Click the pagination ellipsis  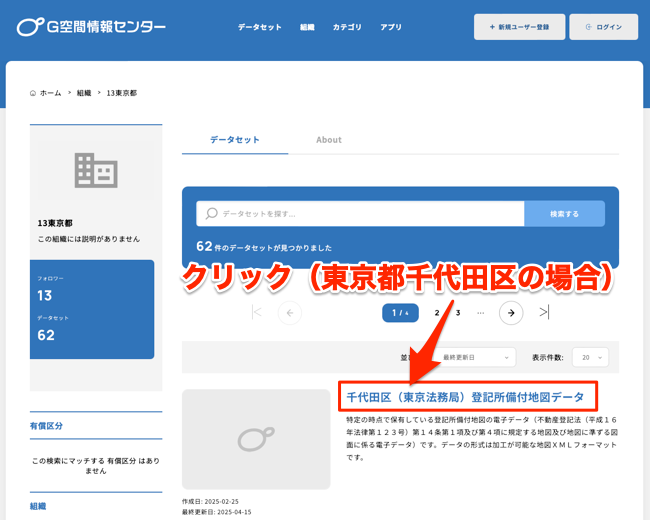click(480, 313)
